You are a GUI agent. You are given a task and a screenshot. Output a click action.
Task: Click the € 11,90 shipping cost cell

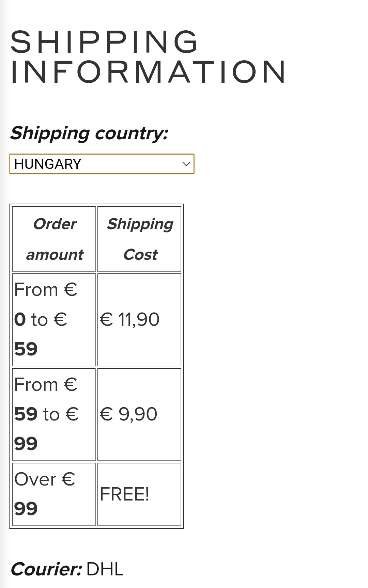pyautogui.click(x=139, y=320)
